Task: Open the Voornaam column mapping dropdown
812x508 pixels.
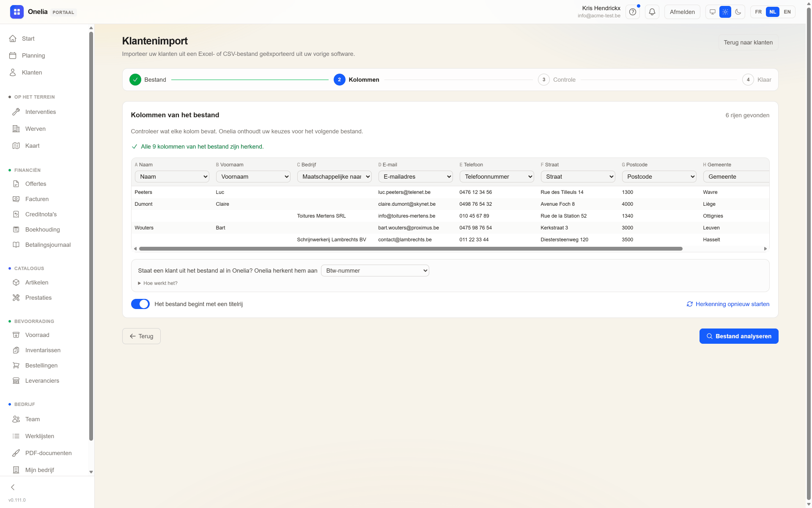Action: (253, 177)
